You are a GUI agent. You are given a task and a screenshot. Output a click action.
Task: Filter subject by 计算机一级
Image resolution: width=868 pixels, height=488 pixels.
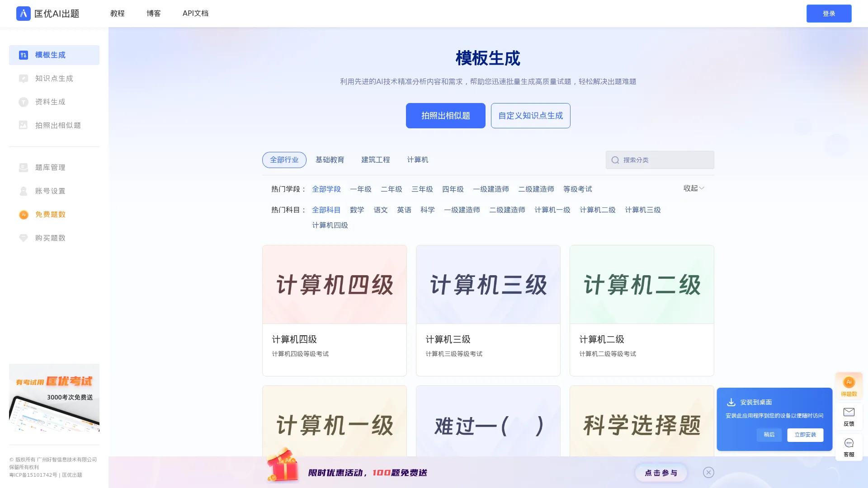click(552, 210)
